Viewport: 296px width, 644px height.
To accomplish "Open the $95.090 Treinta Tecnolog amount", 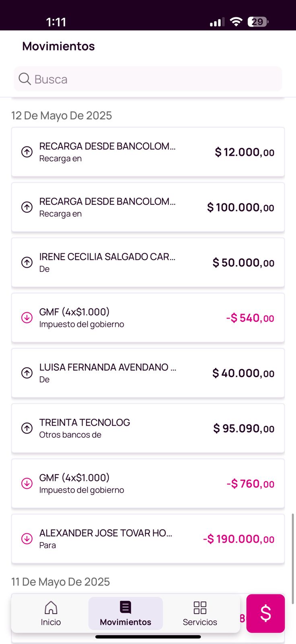I will click(244, 428).
